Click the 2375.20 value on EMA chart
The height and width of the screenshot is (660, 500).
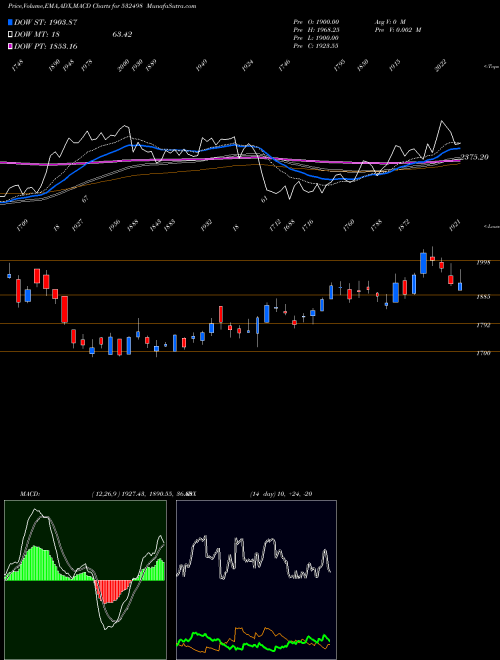(474, 157)
